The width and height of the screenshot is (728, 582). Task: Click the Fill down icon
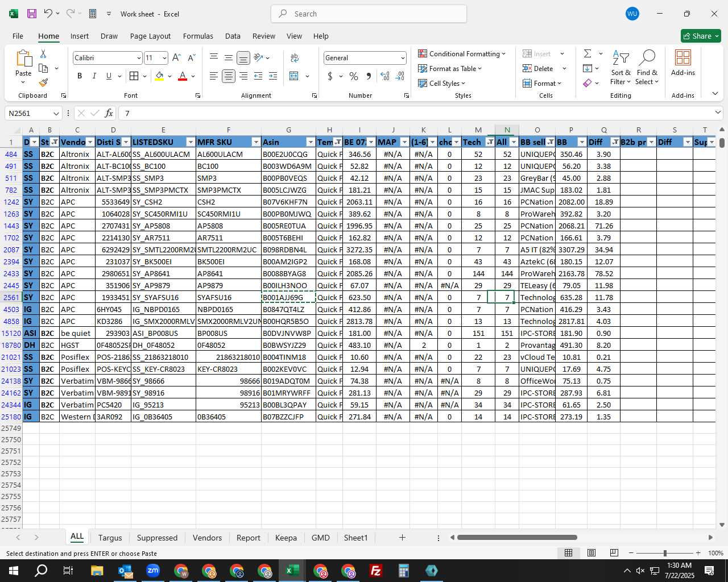point(588,68)
